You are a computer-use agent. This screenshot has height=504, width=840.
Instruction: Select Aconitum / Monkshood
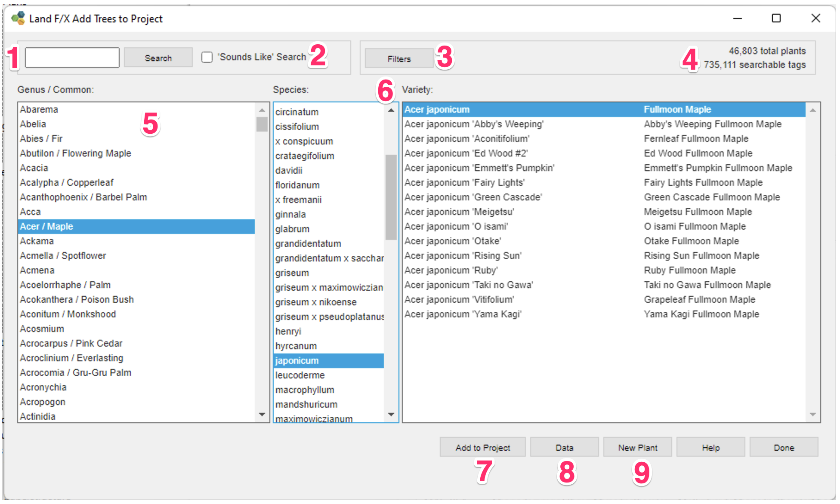[136, 314]
